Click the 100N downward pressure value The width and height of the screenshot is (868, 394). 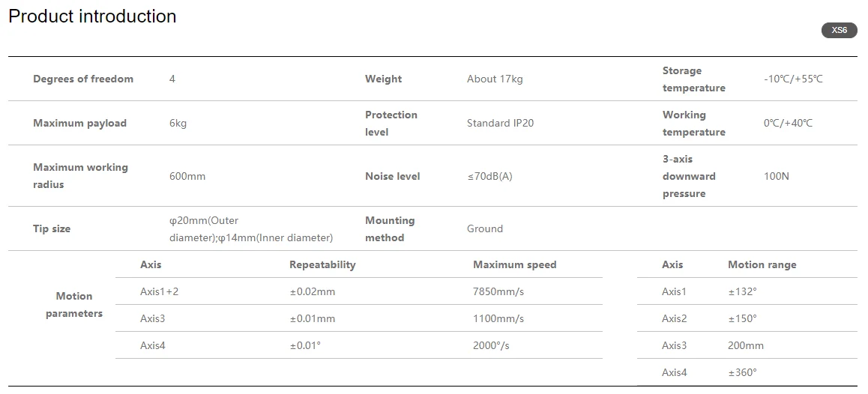pos(776,176)
